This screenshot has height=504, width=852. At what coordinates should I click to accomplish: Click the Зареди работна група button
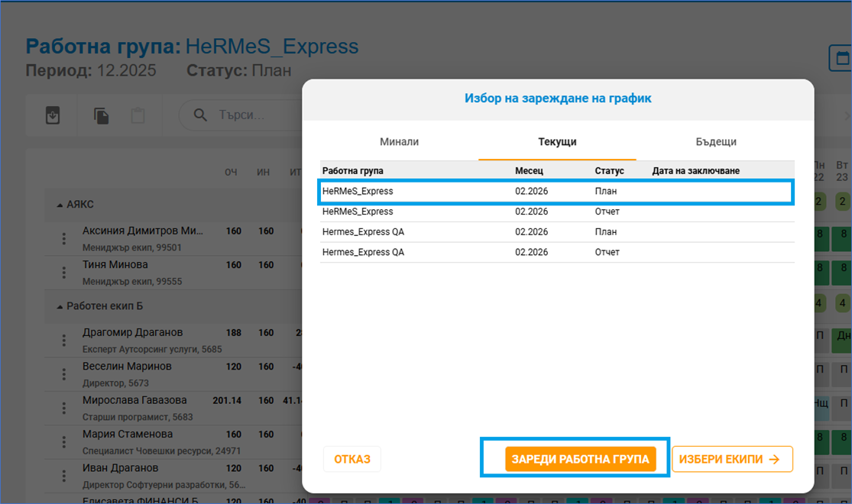click(x=580, y=459)
